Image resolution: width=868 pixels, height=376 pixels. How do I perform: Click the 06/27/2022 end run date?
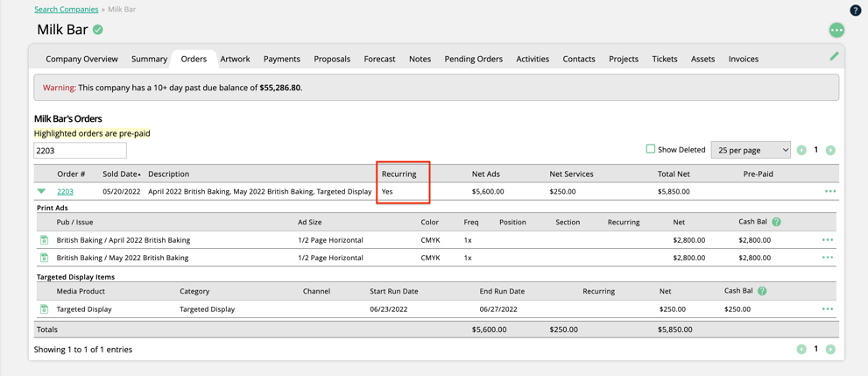(x=498, y=309)
